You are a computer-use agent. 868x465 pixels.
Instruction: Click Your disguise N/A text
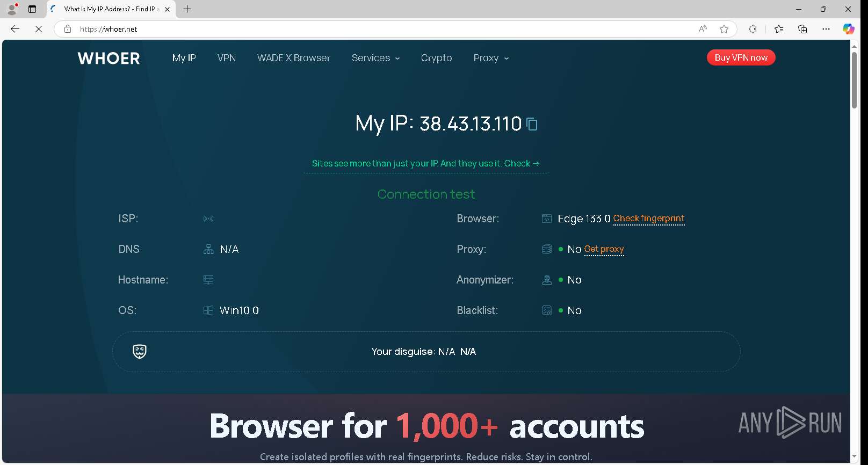[423, 352]
